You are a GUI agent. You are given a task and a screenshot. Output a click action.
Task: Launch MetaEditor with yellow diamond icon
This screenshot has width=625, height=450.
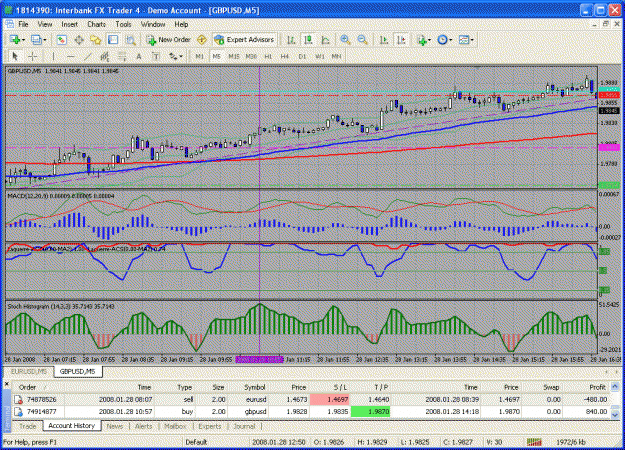pos(202,40)
